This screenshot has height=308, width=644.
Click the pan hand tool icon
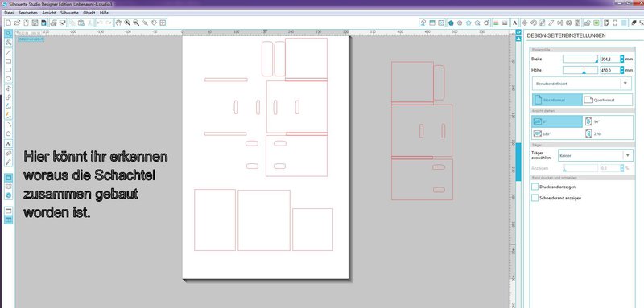(118, 23)
